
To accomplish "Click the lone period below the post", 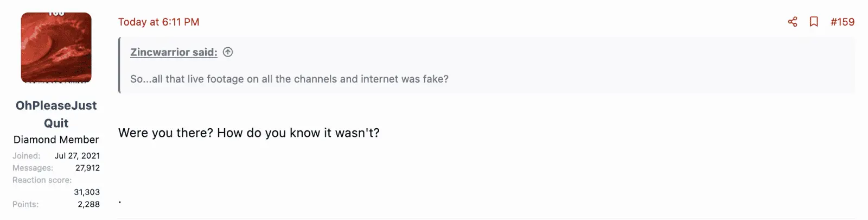I will pos(120,203).
